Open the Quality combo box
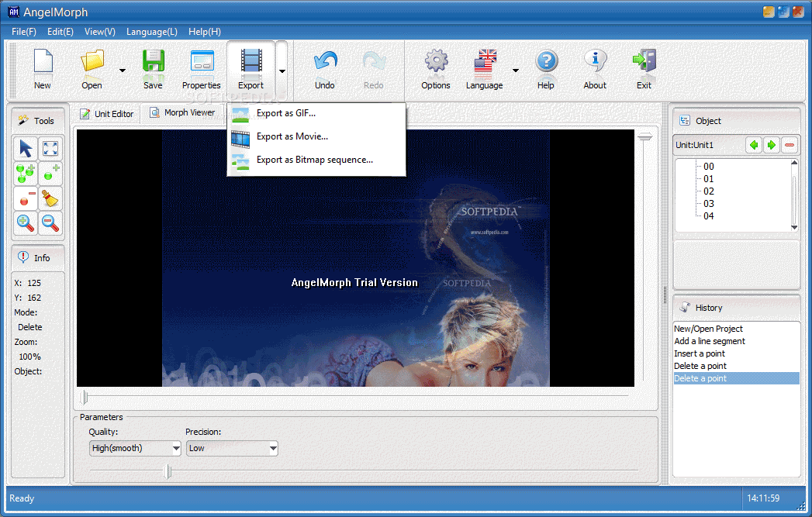 pyautogui.click(x=135, y=448)
